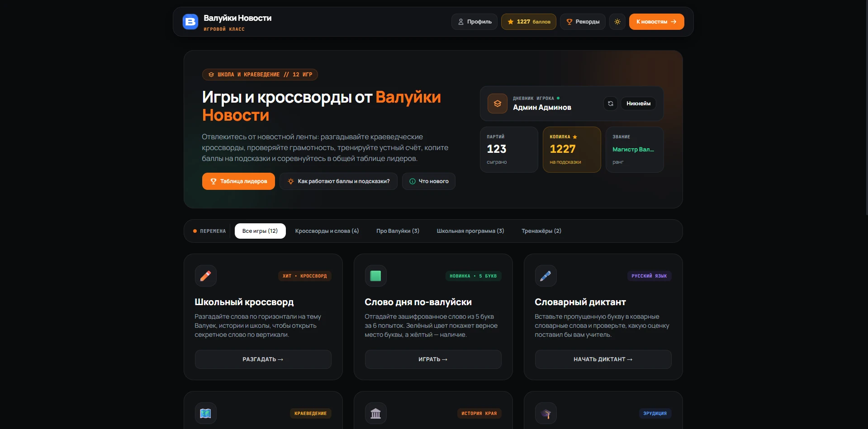Click the pencil icon on Школьный кроссворд card

tap(206, 276)
